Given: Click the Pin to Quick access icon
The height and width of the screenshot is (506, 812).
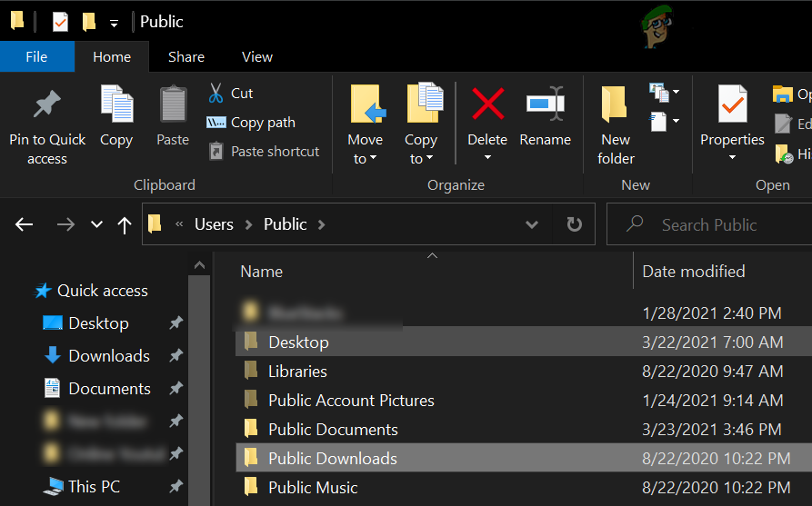Looking at the screenshot, I should click(47, 105).
